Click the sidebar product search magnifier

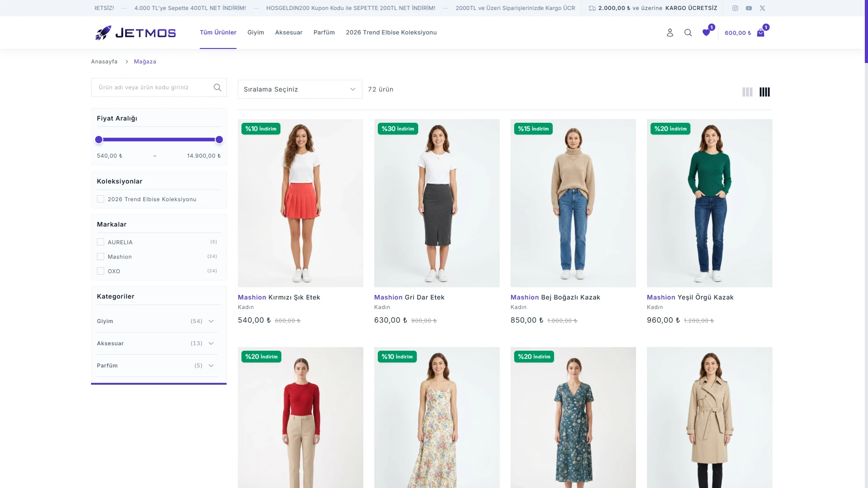(217, 87)
